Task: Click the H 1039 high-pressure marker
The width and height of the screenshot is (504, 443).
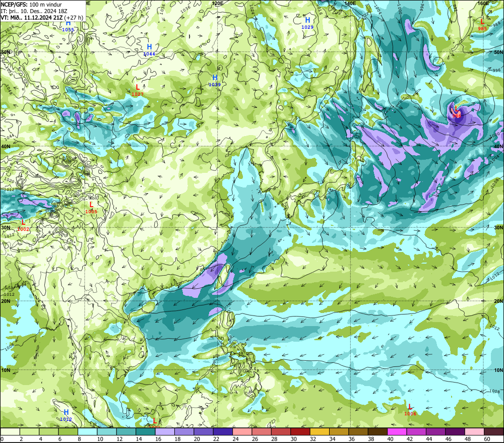Action: point(215,81)
